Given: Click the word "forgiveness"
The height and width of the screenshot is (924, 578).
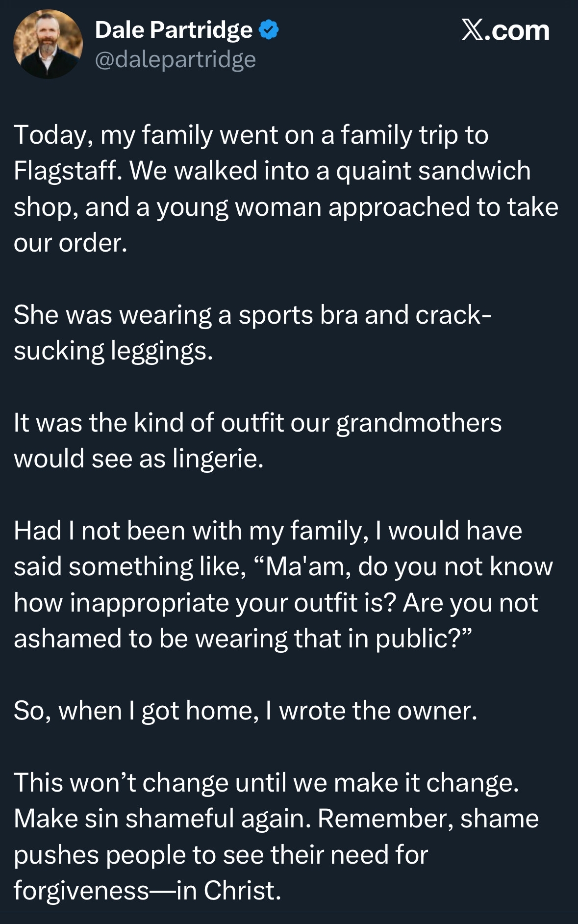Looking at the screenshot, I should 81,891.
